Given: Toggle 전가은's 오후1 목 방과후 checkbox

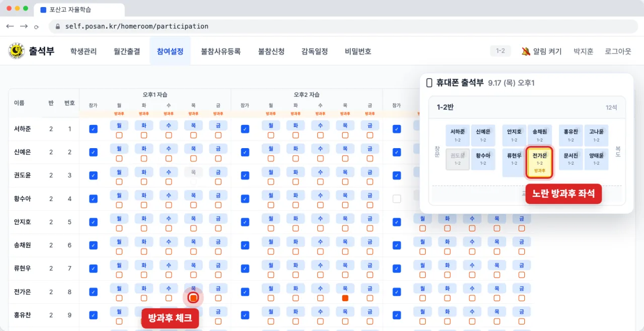Looking at the screenshot, I should click(194, 298).
